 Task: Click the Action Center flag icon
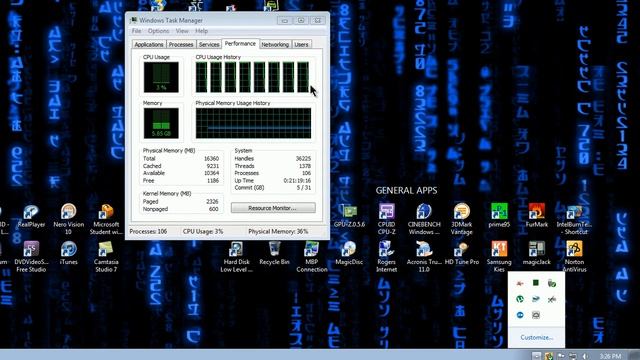(x=561, y=356)
